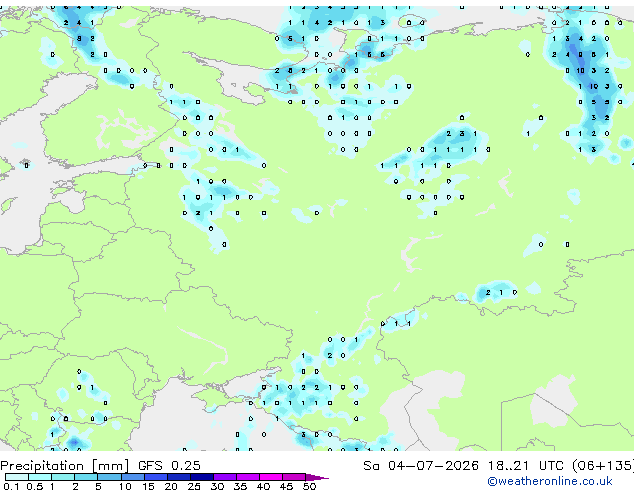Select the 35–40 mm violet legend swatch
The image size is (634, 490).
[248, 477]
